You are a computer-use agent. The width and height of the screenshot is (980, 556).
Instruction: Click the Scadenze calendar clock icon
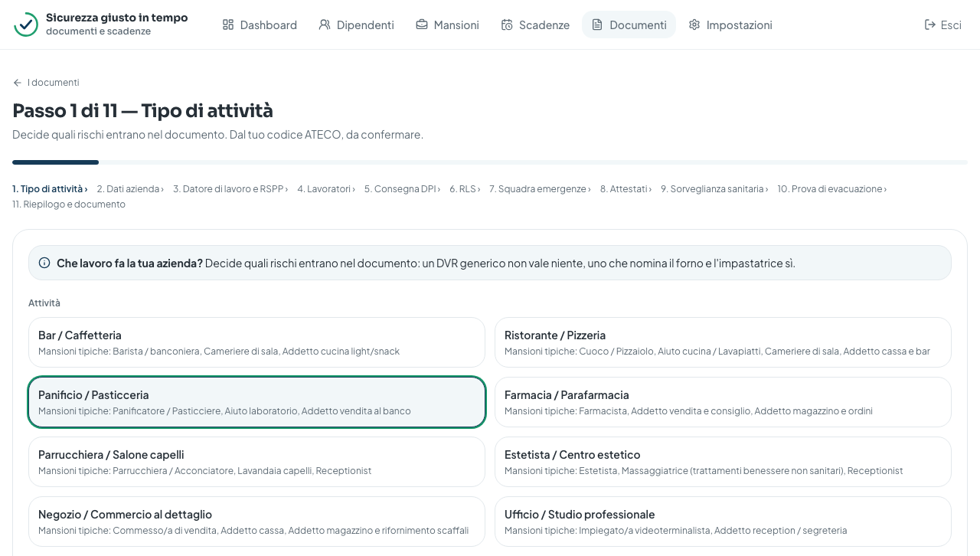(x=507, y=25)
